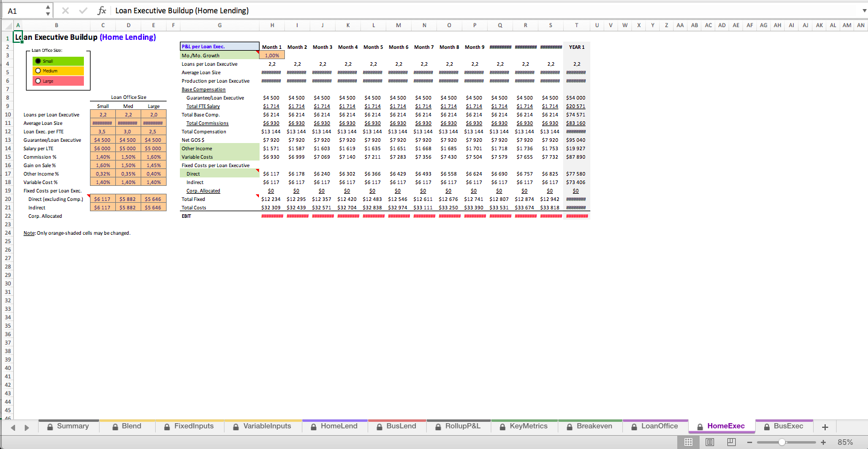
Task: Click the 'EBIT' row label
Action: tap(187, 216)
